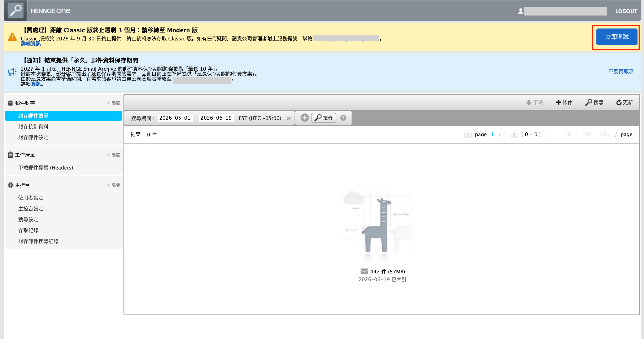The height and width of the screenshot is (339, 644).
Task: Open 封存統計資料 in sidebar menu
Action: point(33,126)
